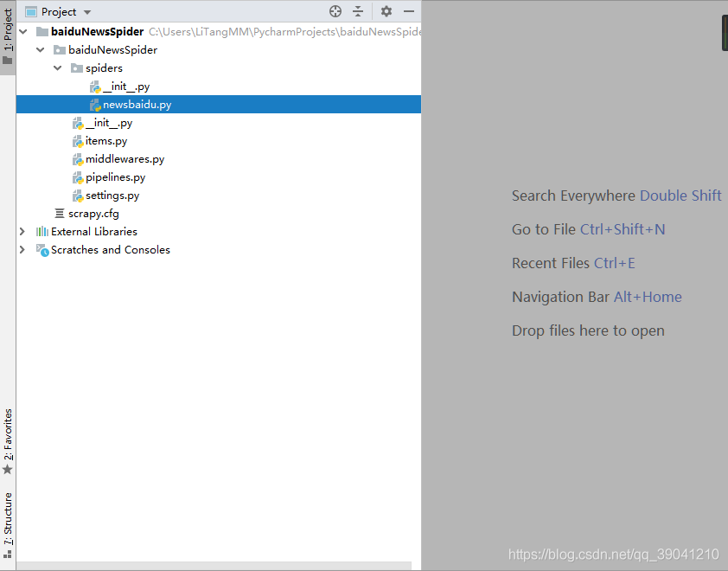
Task: Click the scrapy.cfg config file icon
Action: click(60, 214)
